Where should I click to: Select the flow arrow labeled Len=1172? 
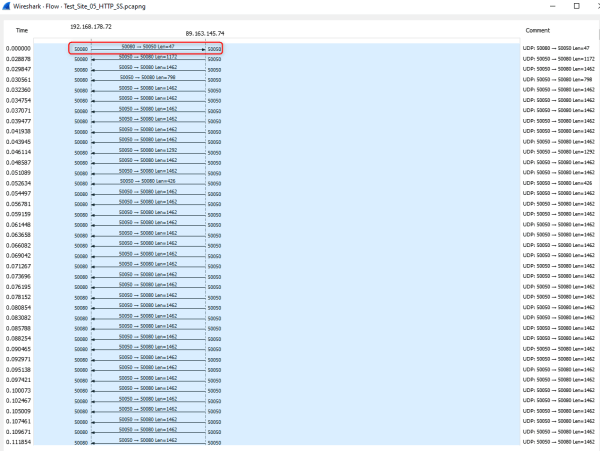[x=147, y=58]
